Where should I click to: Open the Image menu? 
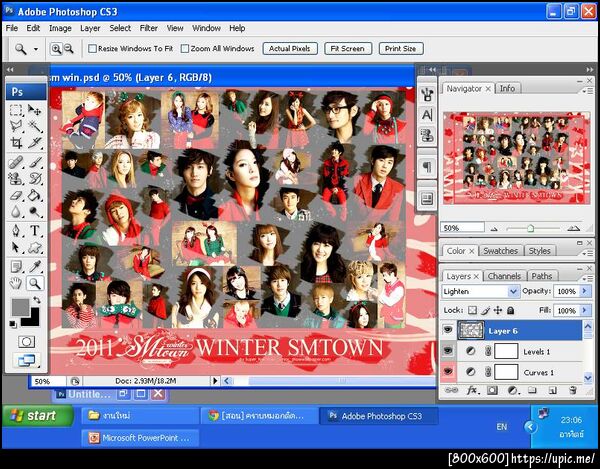60,28
